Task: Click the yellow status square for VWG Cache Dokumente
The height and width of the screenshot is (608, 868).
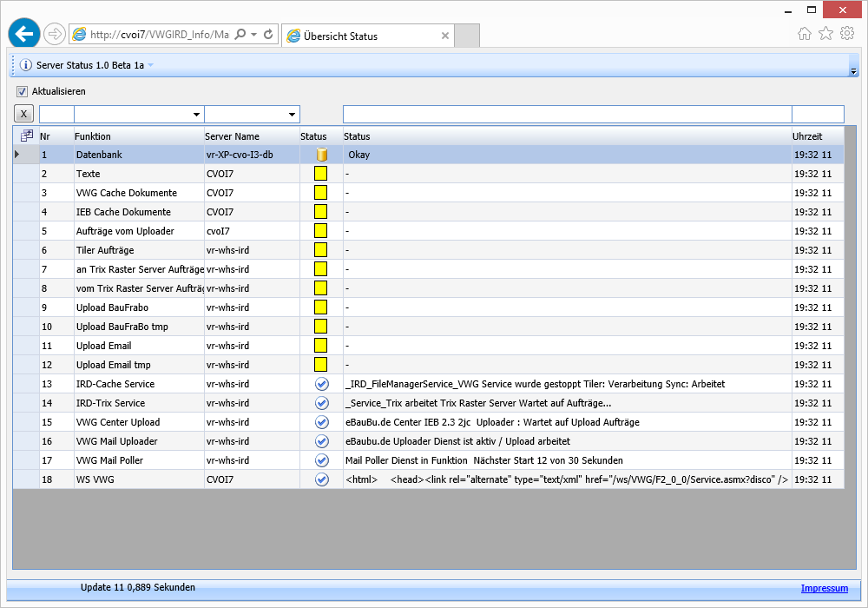Action: pyautogui.click(x=320, y=193)
